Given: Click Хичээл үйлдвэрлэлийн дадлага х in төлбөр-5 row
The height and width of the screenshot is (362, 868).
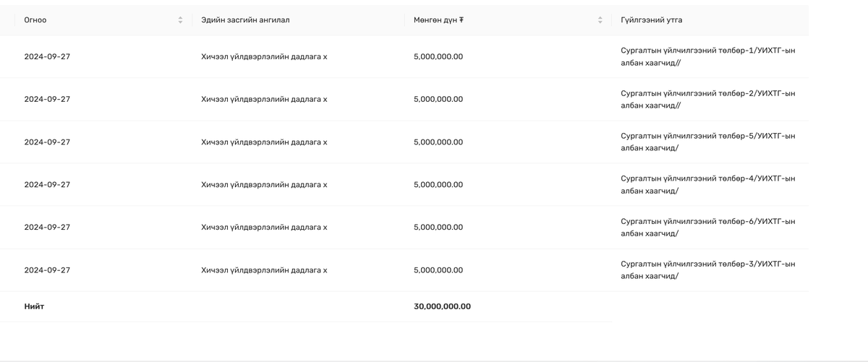Looking at the screenshot, I should click(264, 142).
